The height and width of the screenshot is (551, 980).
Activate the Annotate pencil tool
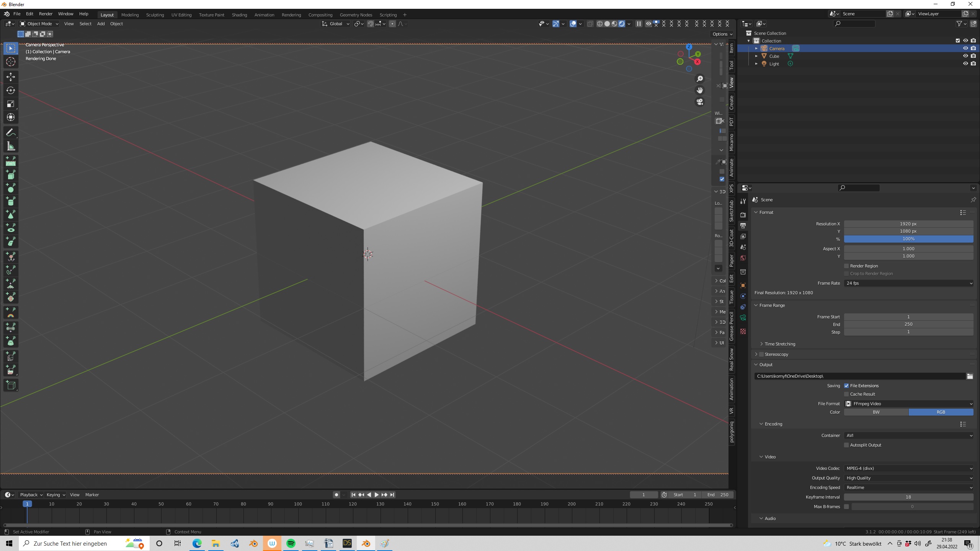pyautogui.click(x=11, y=132)
